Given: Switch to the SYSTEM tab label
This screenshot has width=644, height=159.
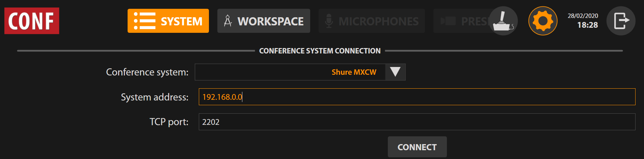Looking at the screenshot, I should (182, 21).
